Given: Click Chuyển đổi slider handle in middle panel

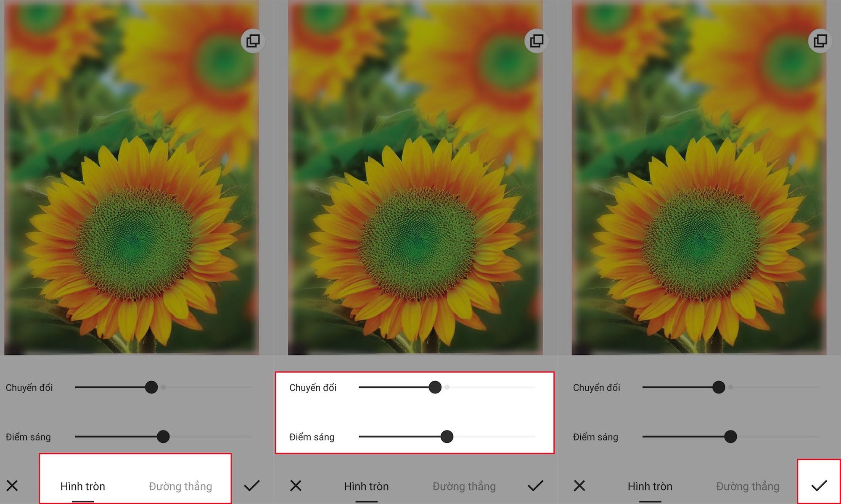Looking at the screenshot, I should coord(435,387).
